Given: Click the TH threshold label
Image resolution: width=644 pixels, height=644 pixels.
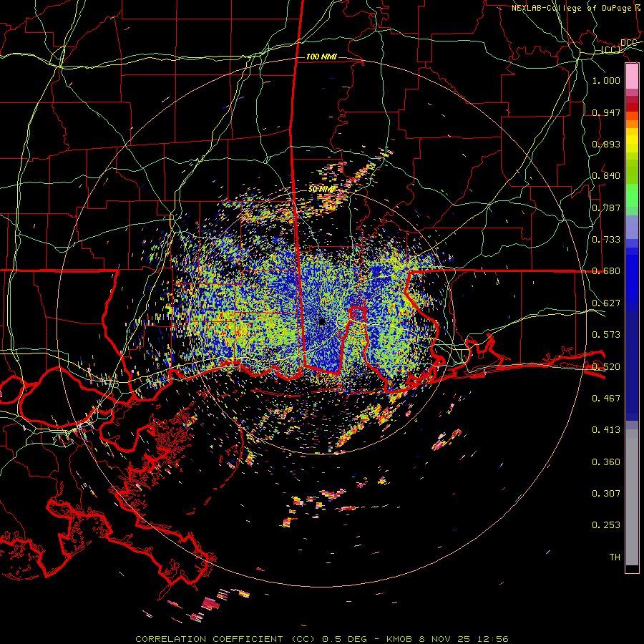Looking at the screenshot, I should click(x=615, y=557).
